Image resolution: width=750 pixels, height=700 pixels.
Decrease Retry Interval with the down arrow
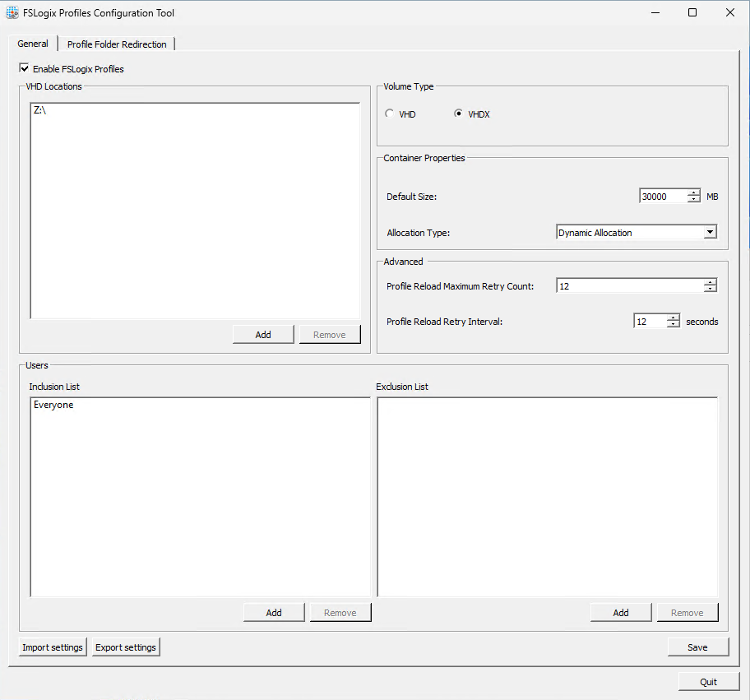pyautogui.click(x=673, y=325)
